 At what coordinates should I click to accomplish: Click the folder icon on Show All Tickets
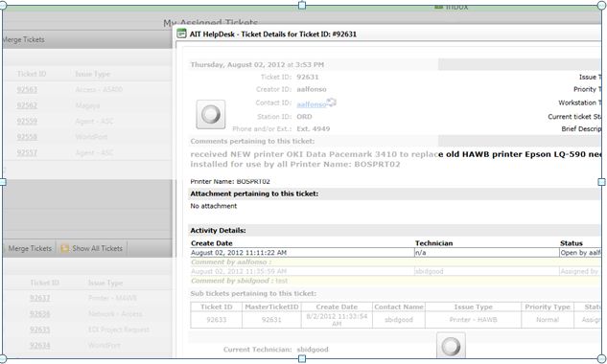64,248
